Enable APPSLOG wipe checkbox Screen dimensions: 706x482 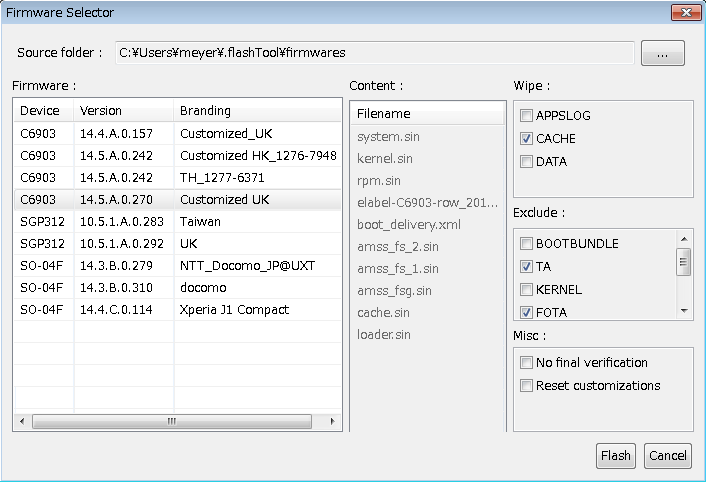click(x=526, y=116)
